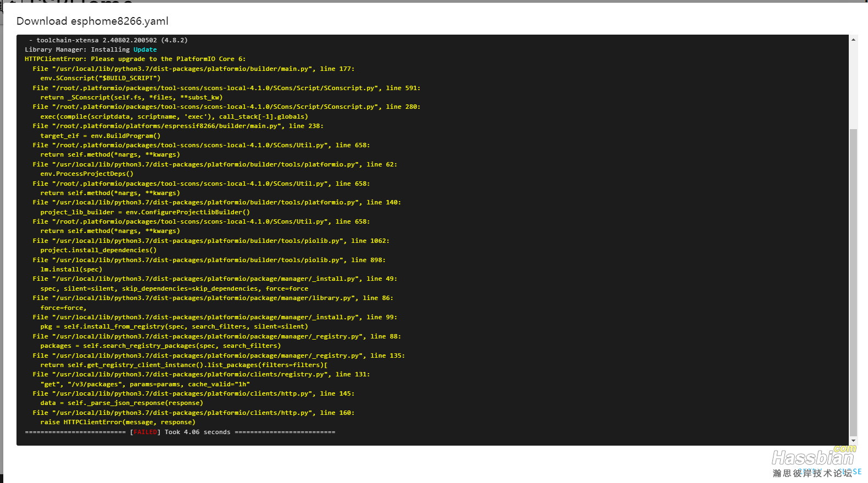Click '"get", "/v3/packages"' params line
Viewport: 868px width, 483px height.
coord(145,384)
